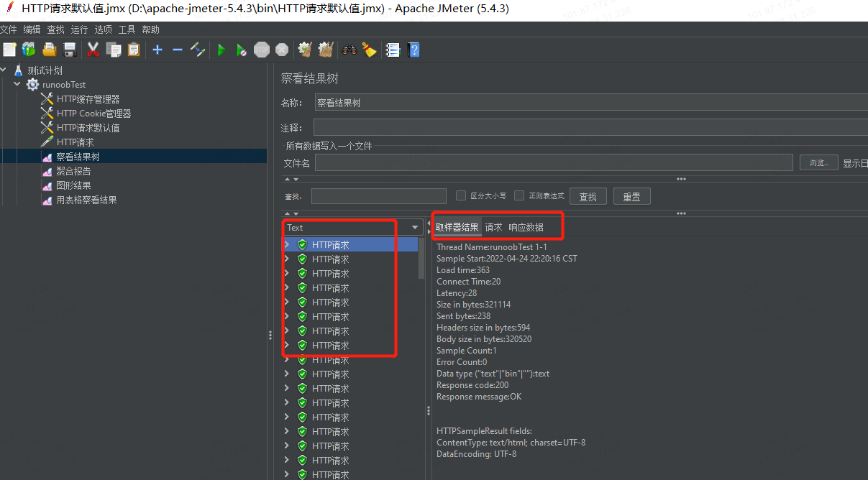Open the 帮助 menu

click(x=150, y=29)
